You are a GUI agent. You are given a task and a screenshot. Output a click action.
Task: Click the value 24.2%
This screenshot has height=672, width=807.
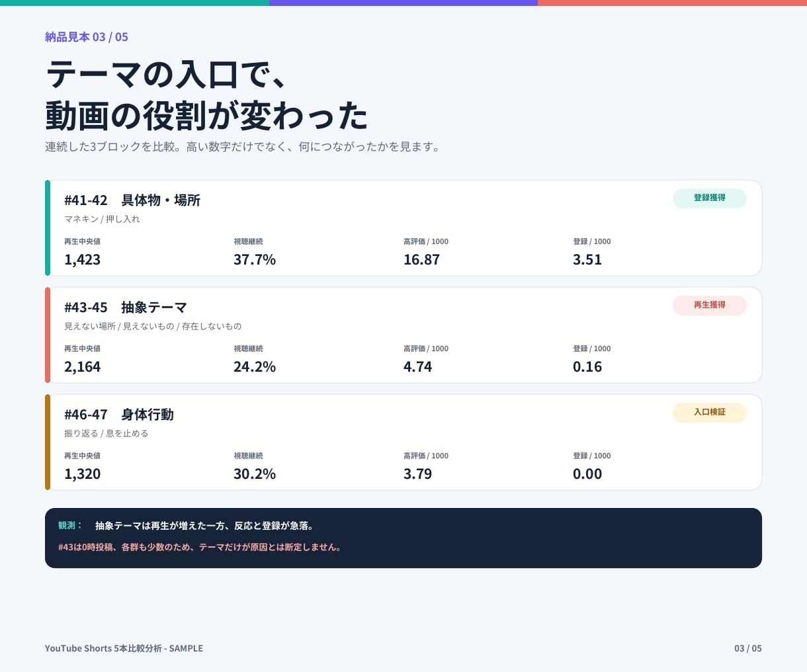(255, 367)
